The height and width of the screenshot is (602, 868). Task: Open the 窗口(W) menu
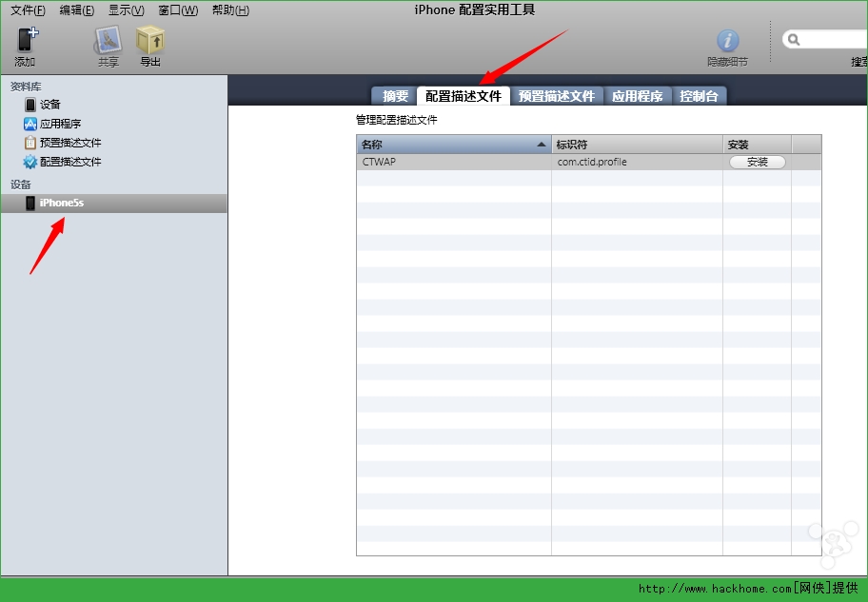click(x=178, y=10)
